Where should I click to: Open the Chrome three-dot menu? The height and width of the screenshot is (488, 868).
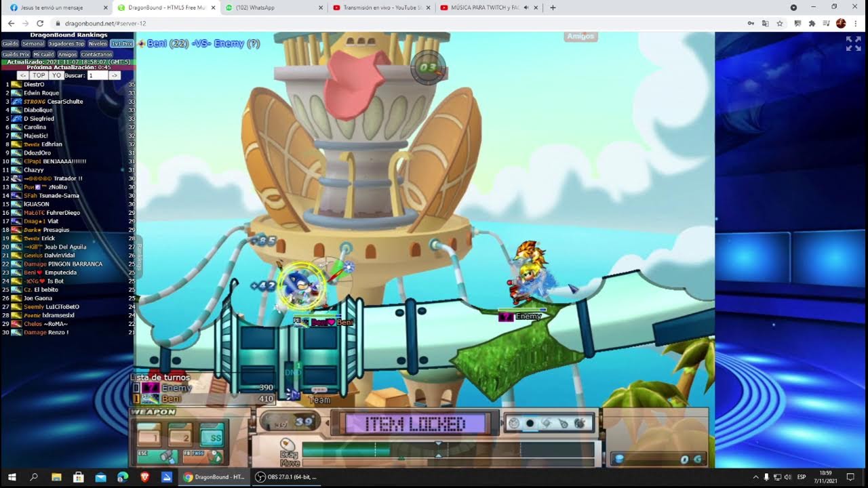tap(856, 23)
